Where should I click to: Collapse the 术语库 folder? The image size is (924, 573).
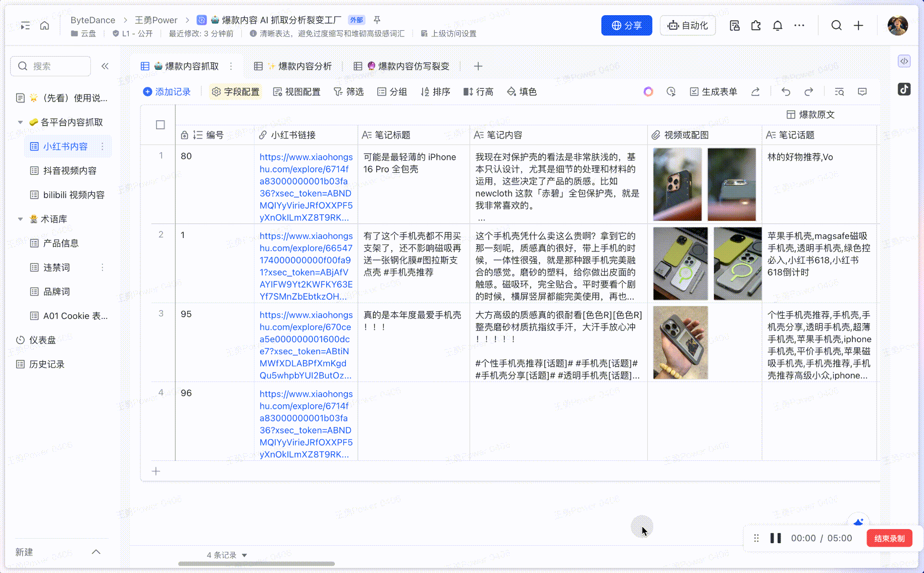pyautogui.click(x=20, y=219)
